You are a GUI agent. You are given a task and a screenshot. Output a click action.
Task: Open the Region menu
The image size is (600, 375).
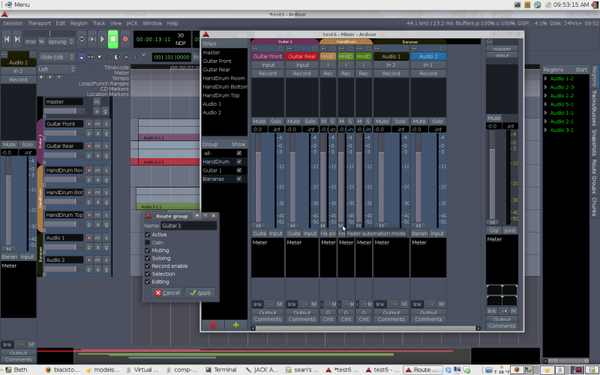[78, 23]
